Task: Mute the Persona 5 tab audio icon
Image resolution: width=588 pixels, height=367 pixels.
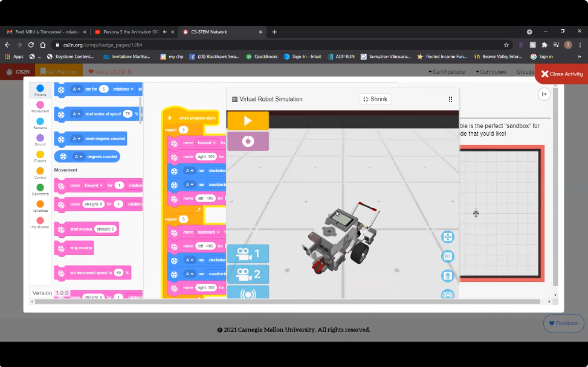Action: (164, 32)
